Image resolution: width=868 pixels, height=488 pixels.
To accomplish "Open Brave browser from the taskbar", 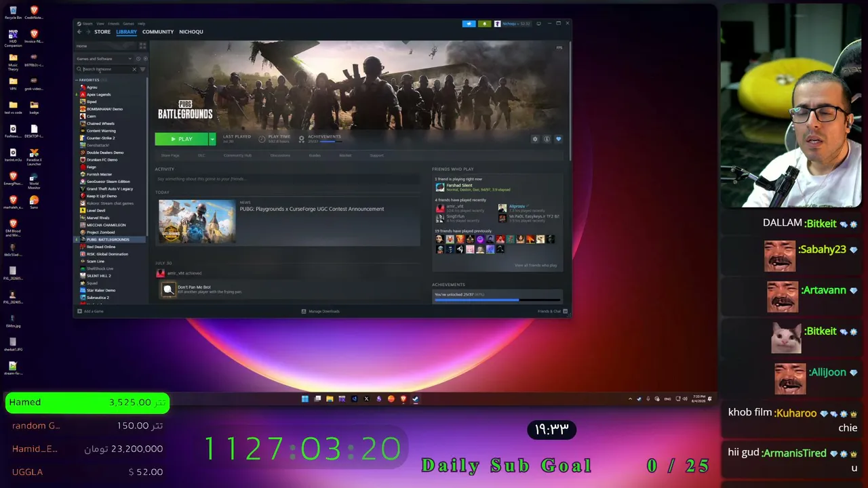I will point(403,399).
